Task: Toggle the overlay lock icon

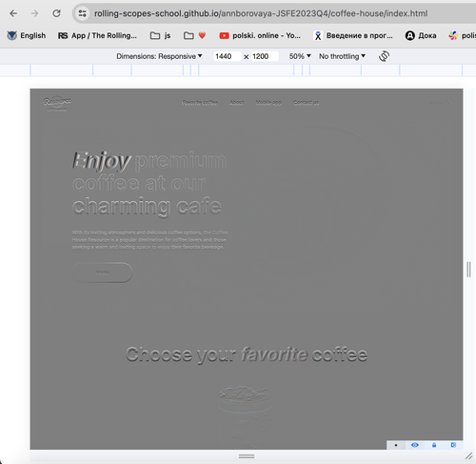Action: pyautogui.click(x=434, y=445)
